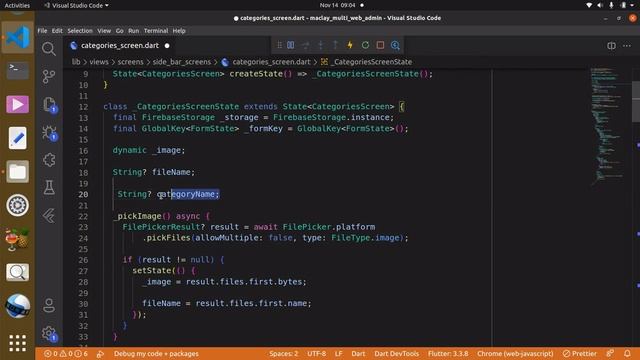The height and width of the screenshot is (360, 640).
Task: Click the clock Nov 14 09:04
Action: pyautogui.click(x=338, y=5)
